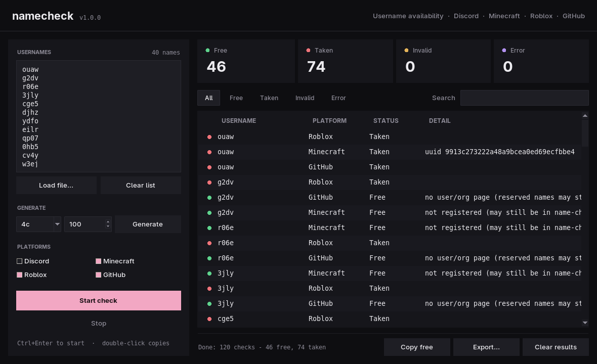Select the ouaw Minecraft result row
Viewport: 597px width, 364px height.
(x=390, y=152)
